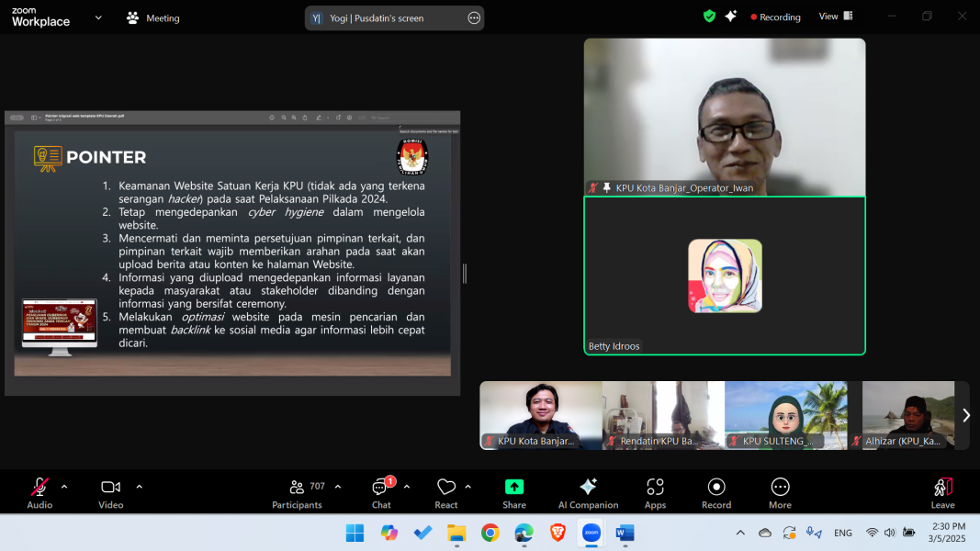Leave the meeting

click(942, 488)
